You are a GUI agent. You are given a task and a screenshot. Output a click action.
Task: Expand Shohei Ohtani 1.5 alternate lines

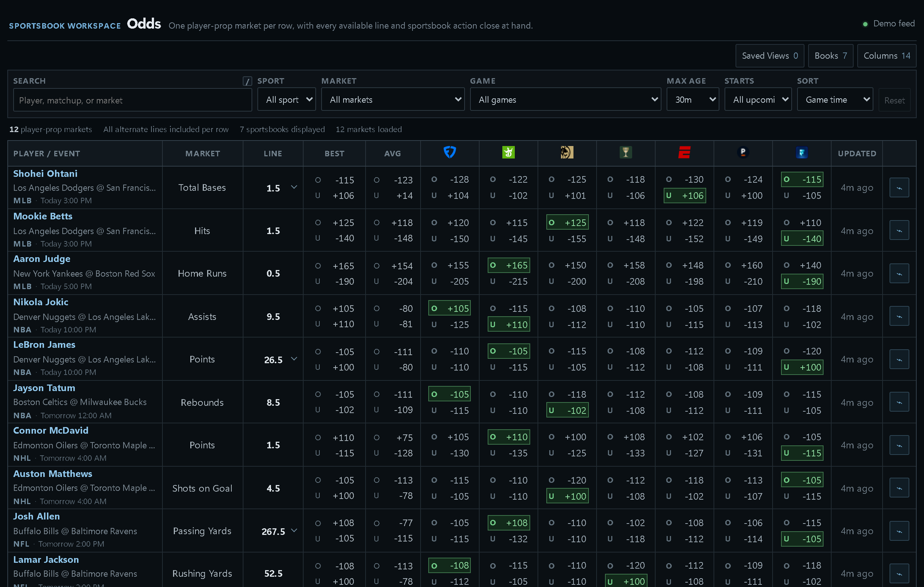294,187
